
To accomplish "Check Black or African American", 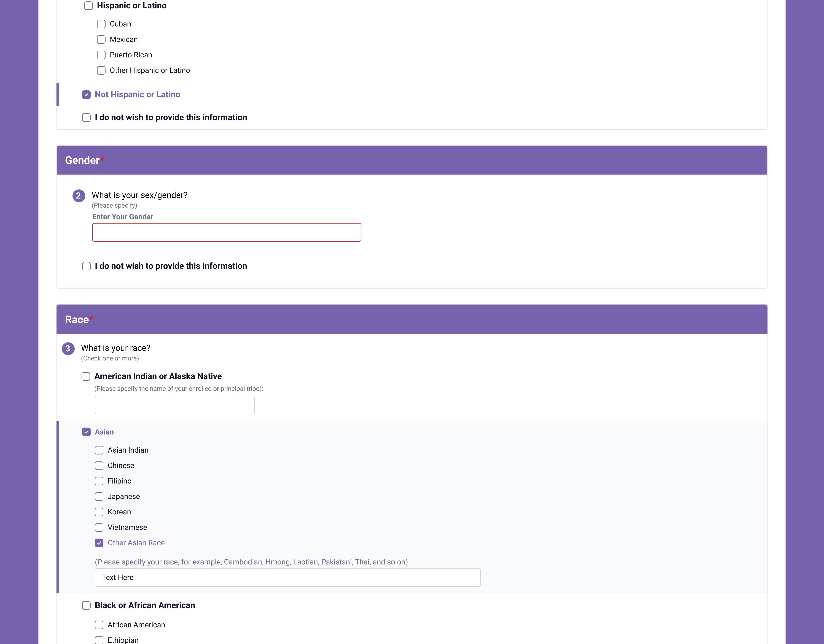I will click(86, 605).
